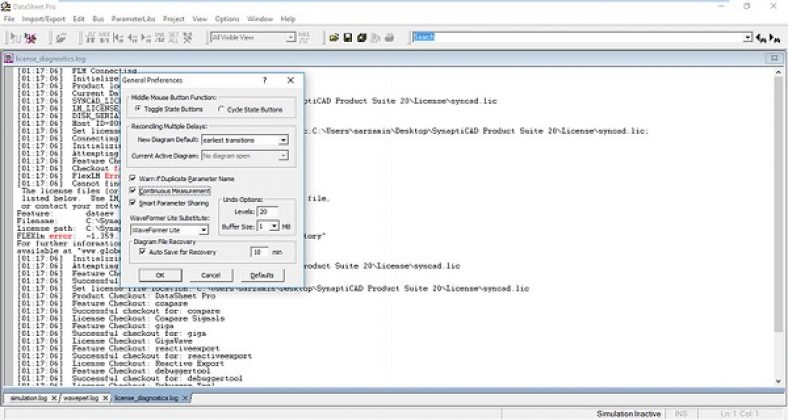
Task: Open the Import/Export menu
Action: coord(44,19)
